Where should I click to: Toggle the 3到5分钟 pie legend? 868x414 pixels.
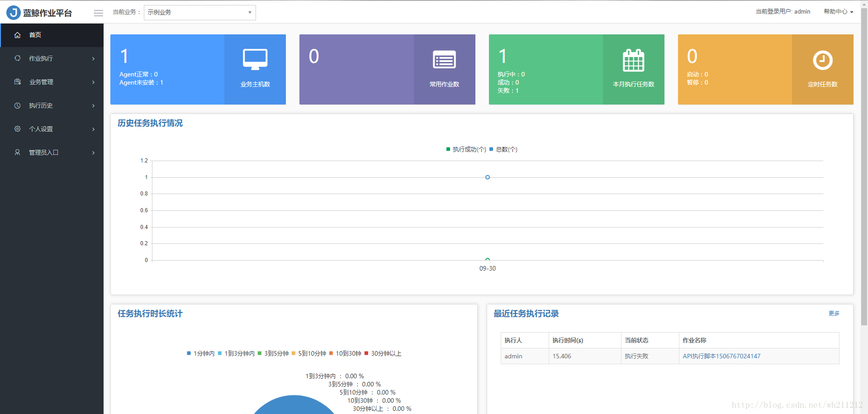click(x=273, y=353)
